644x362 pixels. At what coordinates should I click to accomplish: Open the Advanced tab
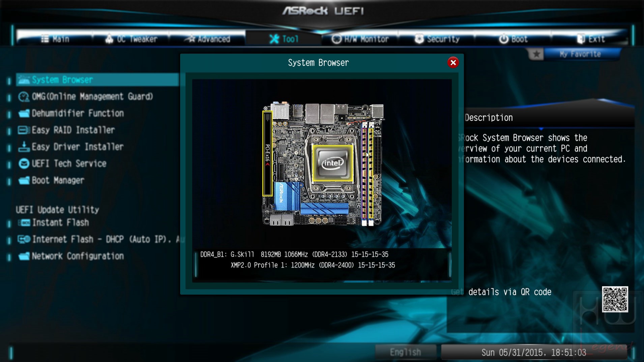[x=207, y=39]
